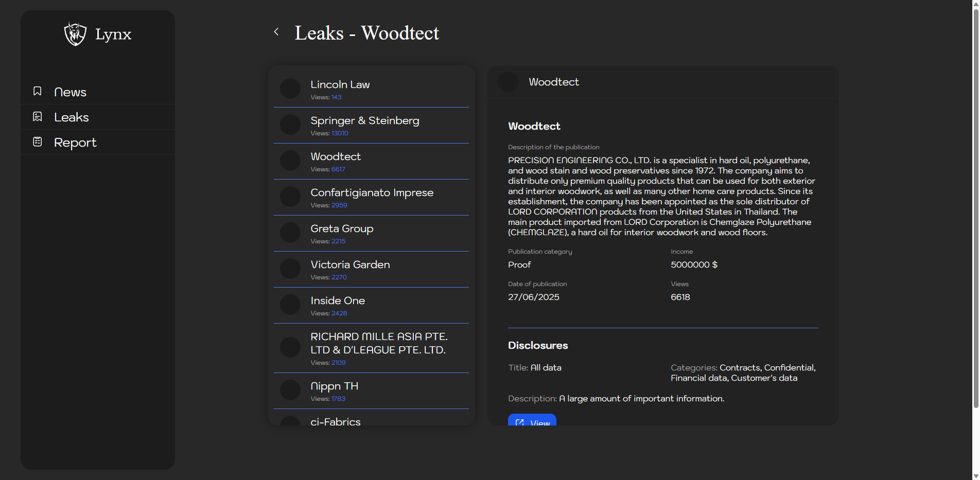Viewport: 980px width, 480px height.
Task: Open the Leaks sidebar menu item
Action: 72,117
